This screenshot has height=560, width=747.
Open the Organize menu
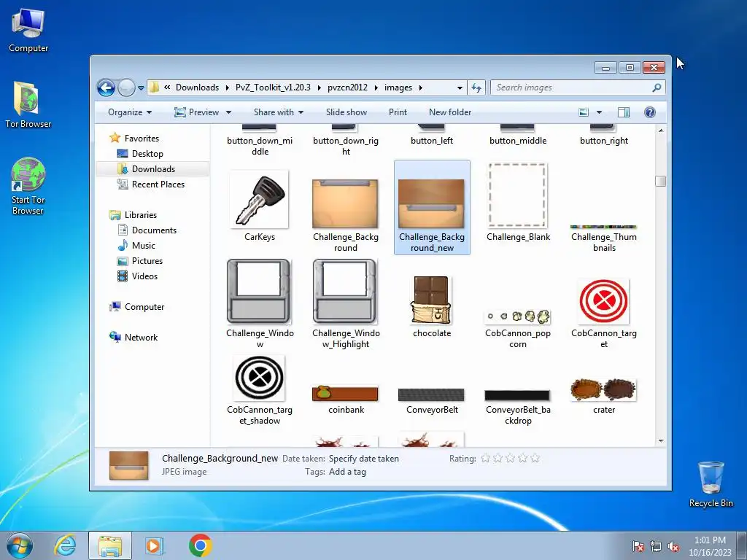130,112
